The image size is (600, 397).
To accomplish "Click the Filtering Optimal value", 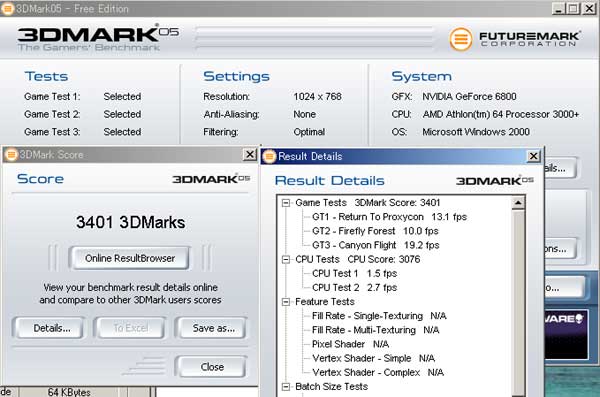I will click(x=309, y=132).
